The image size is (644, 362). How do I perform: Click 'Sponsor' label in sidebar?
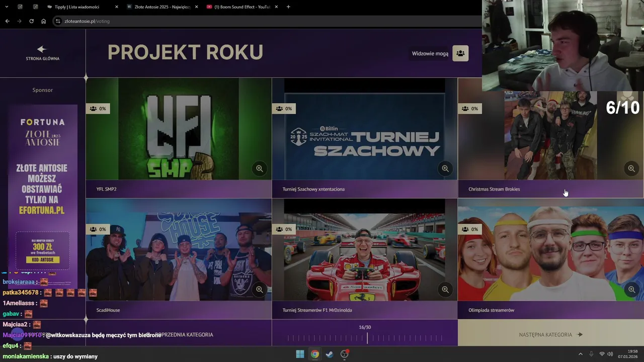43,90
